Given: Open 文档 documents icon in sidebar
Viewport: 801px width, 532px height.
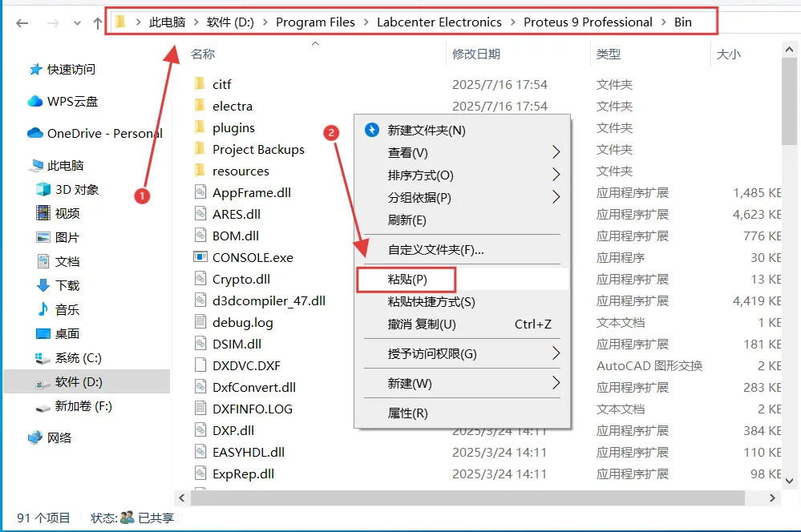Looking at the screenshot, I should tap(43, 261).
